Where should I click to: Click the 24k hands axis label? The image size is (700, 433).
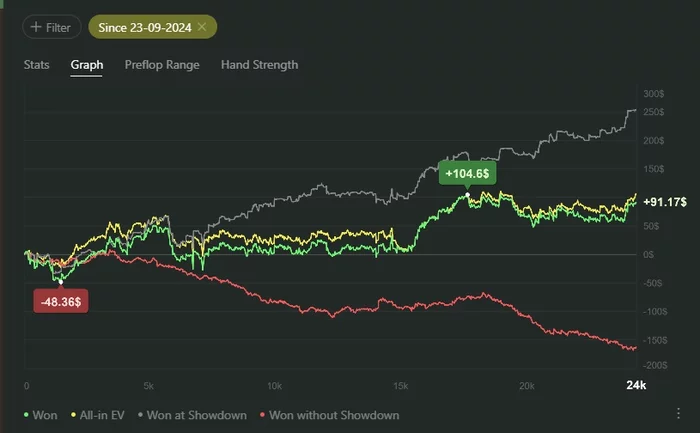click(x=636, y=386)
